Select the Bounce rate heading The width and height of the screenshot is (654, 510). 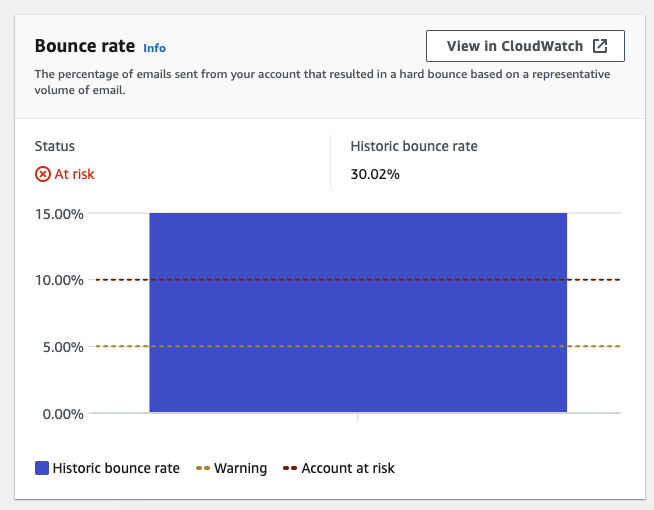[x=84, y=46]
